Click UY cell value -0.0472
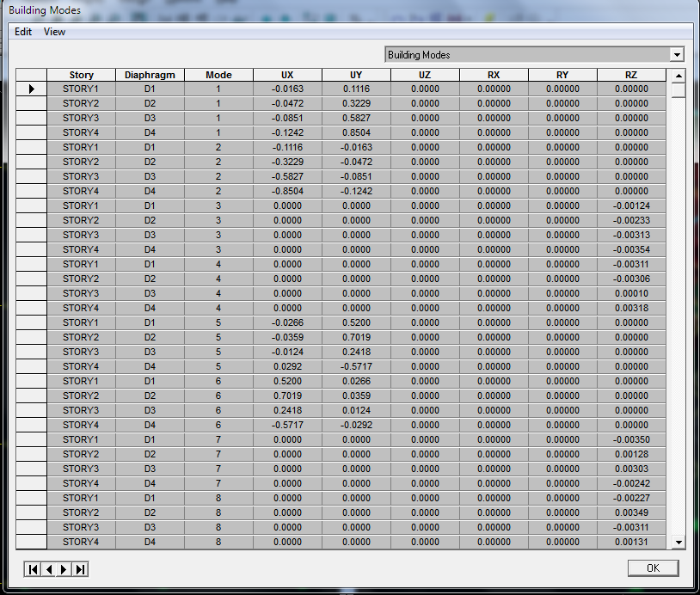The width and height of the screenshot is (700, 595). click(356, 162)
